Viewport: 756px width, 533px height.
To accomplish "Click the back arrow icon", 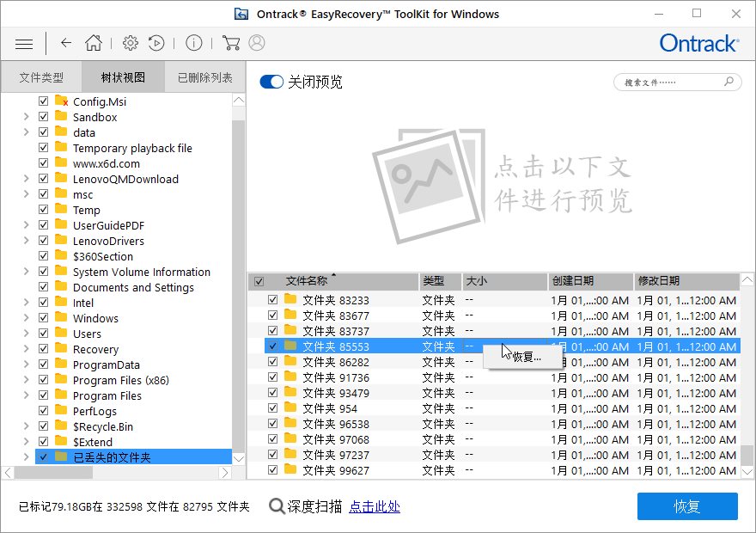I will pyautogui.click(x=65, y=43).
